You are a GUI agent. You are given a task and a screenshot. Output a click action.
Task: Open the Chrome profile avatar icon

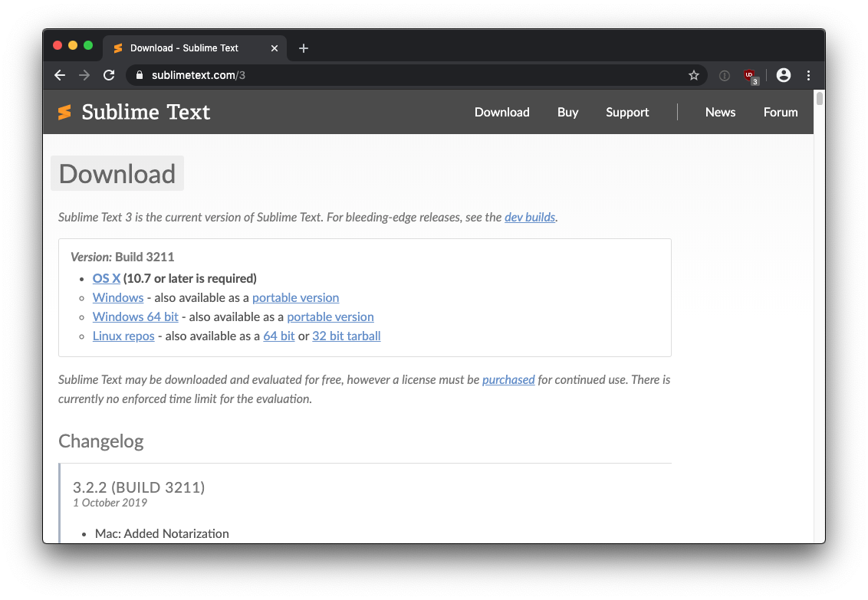[784, 75]
